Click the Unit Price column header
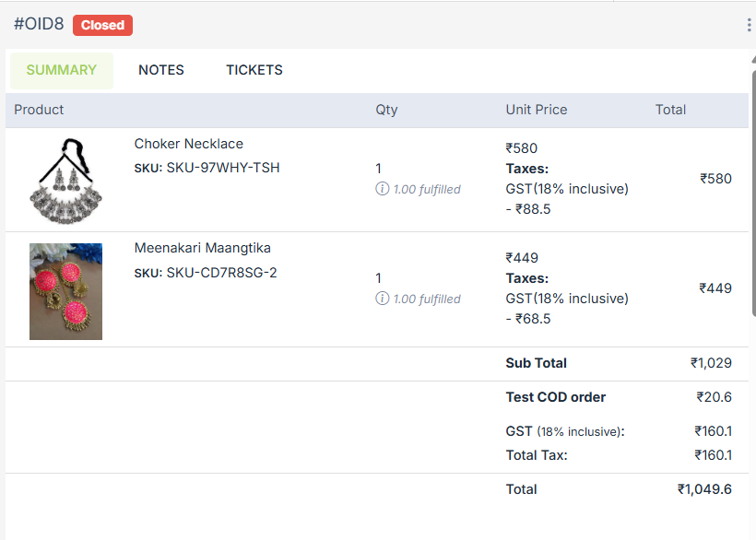 tap(537, 110)
